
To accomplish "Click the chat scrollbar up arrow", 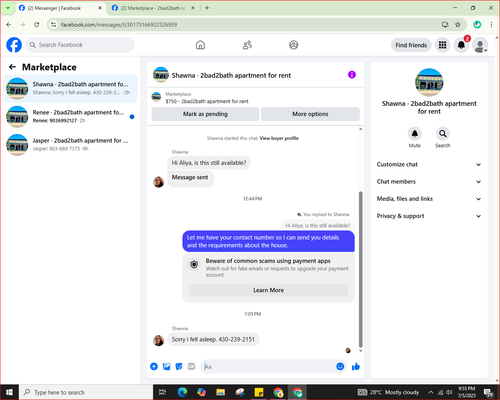I will coord(360,129).
